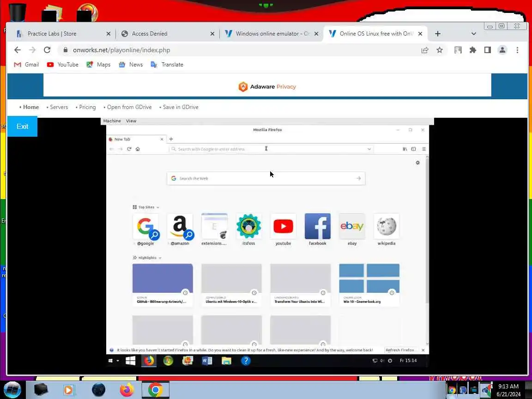Click emulator power icon in tray
532x399 pixels.
pos(390,361)
